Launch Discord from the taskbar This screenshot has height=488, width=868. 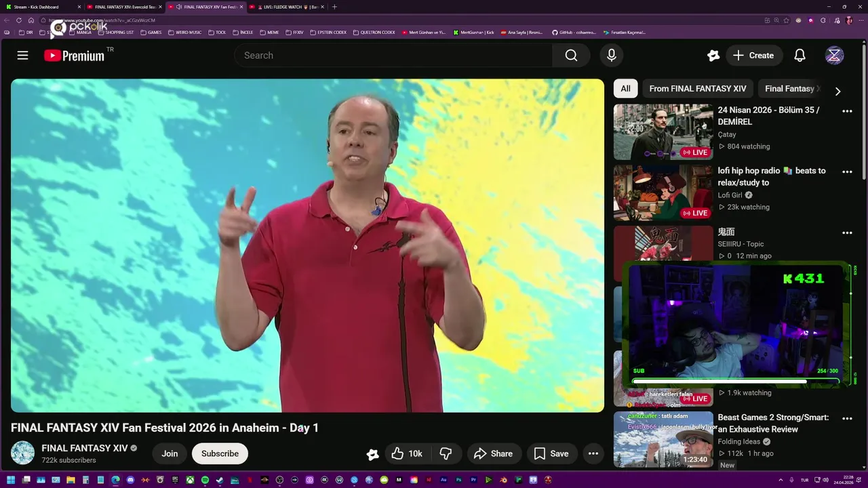coord(130,481)
